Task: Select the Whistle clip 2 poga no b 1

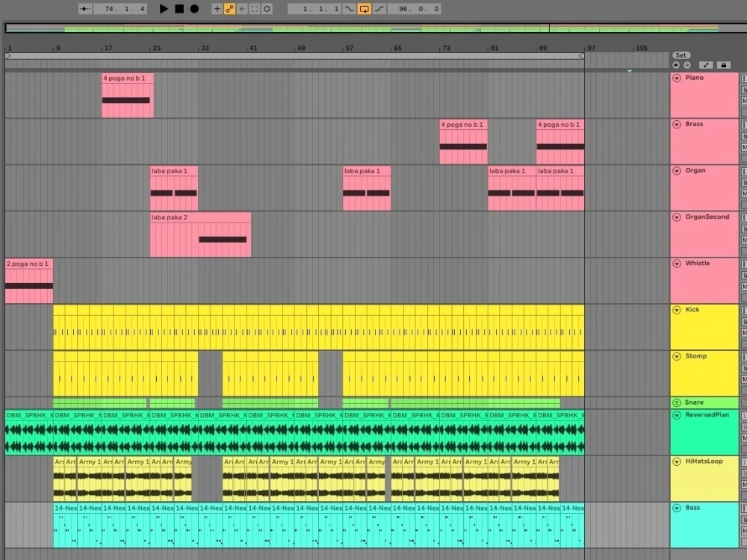Action: pos(29,281)
